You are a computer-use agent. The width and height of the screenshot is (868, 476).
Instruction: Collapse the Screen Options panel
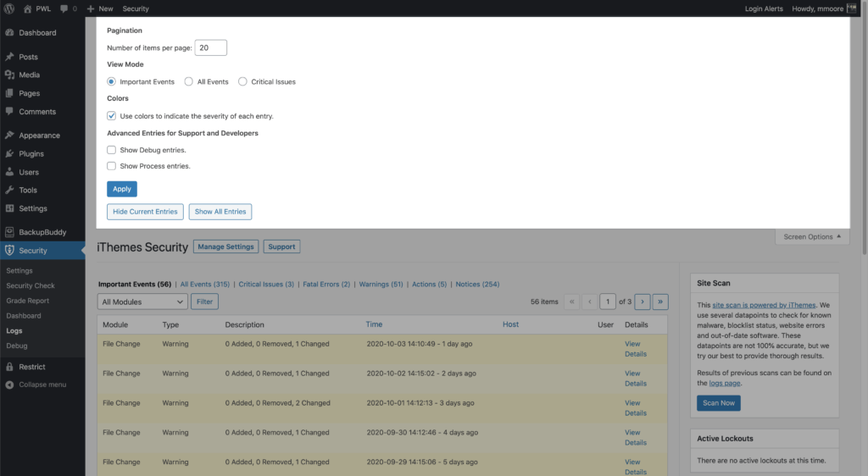pyautogui.click(x=811, y=236)
